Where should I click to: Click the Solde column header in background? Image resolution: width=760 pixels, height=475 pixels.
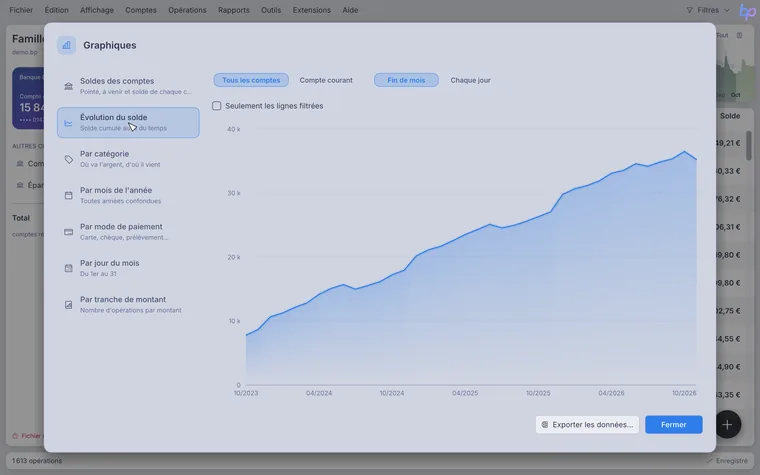(x=729, y=116)
